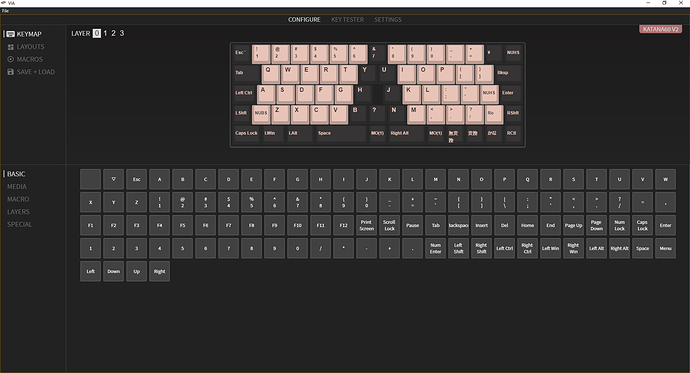Switch to layer 1
This screenshot has width=690, height=373.
coord(105,33)
